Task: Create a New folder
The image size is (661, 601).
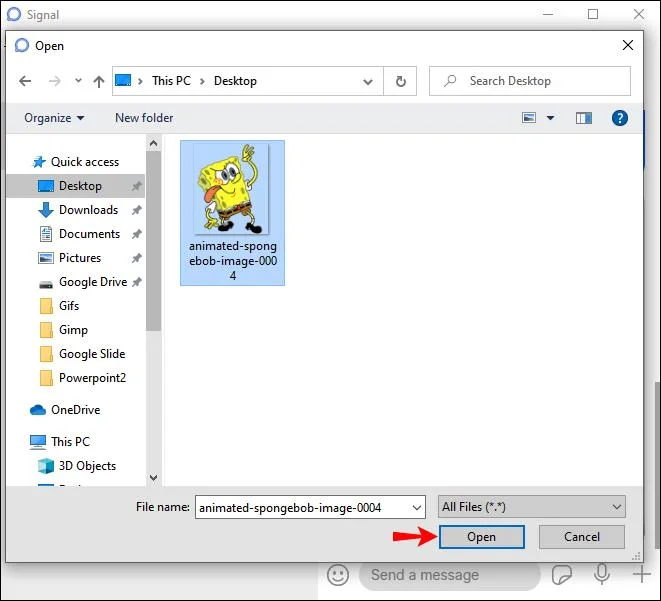Action: (x=144, y=118)
